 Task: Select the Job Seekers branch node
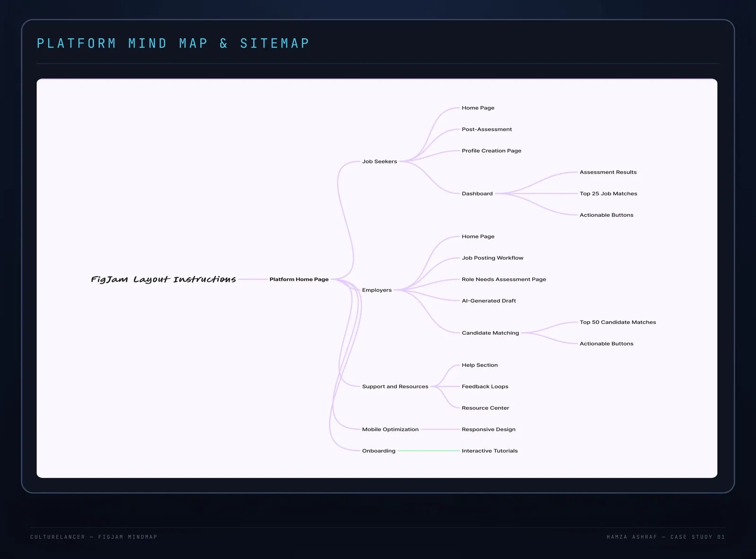379,161
